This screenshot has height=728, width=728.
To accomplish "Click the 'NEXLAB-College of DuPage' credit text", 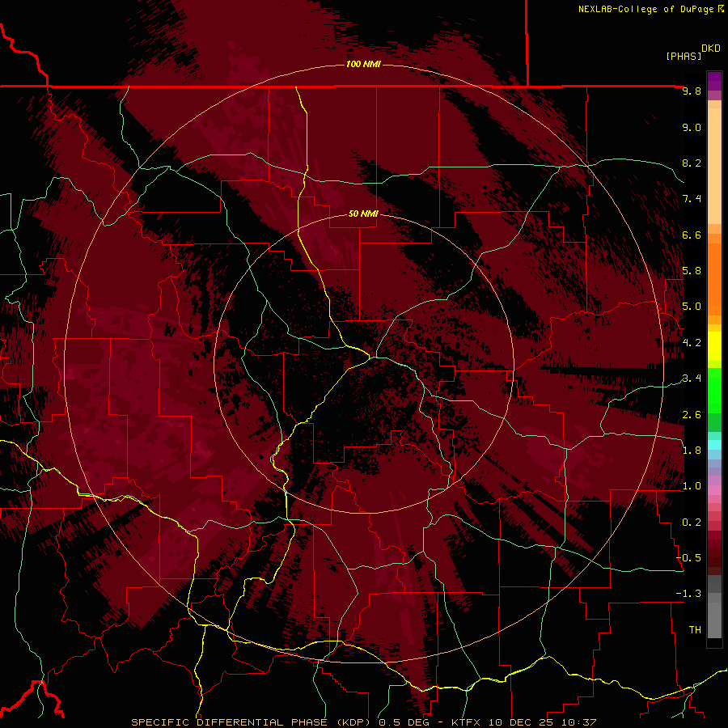I will coord(645,9).
